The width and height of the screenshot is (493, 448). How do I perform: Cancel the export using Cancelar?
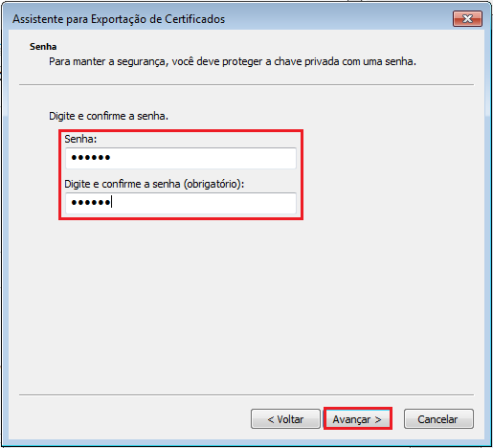click(438, 418)
